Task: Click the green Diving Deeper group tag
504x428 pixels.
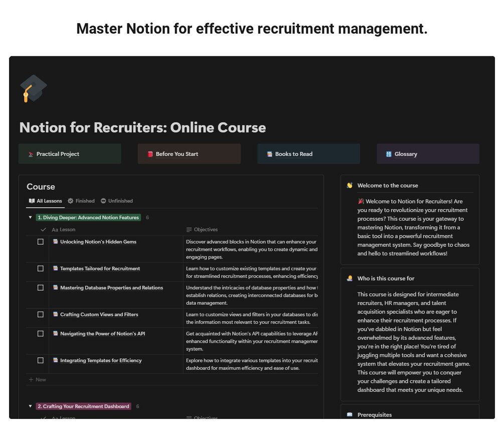Action: [88, 217]
